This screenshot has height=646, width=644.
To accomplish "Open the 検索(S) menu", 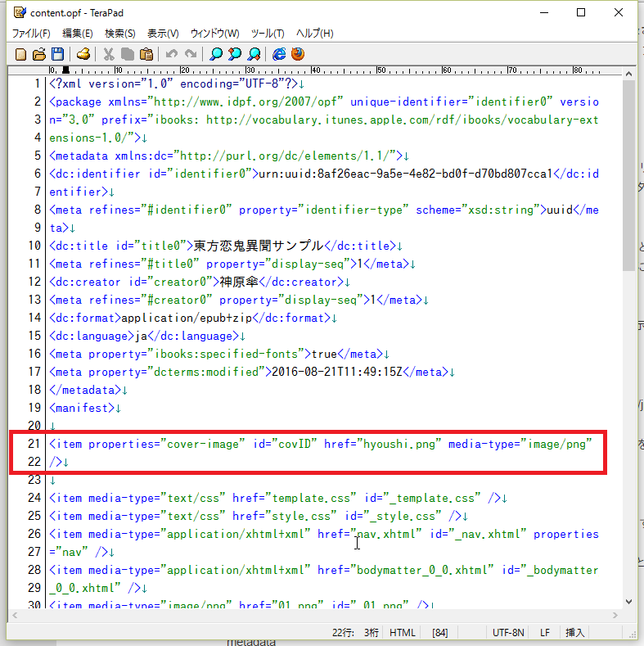I will [x=120, y=34].
